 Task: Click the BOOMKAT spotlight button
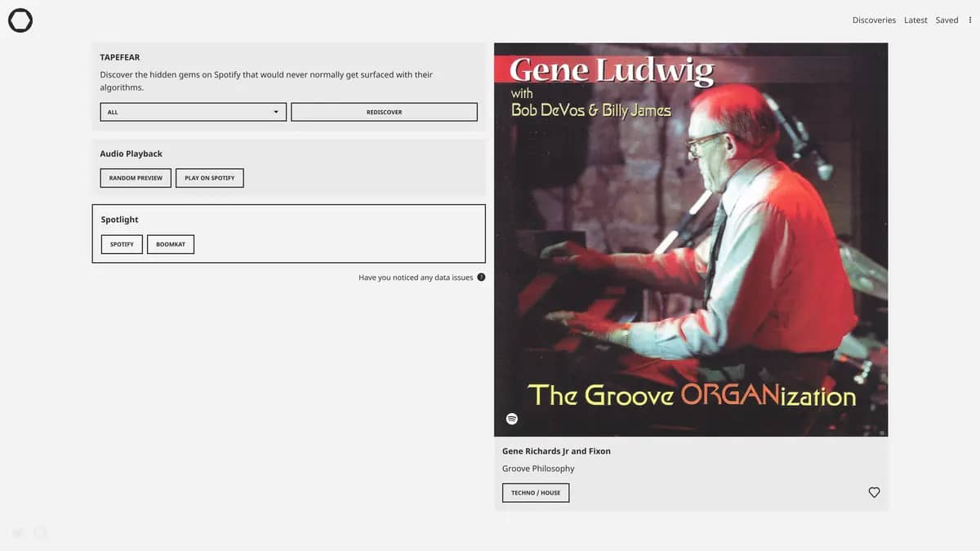[x=171, y=244]
